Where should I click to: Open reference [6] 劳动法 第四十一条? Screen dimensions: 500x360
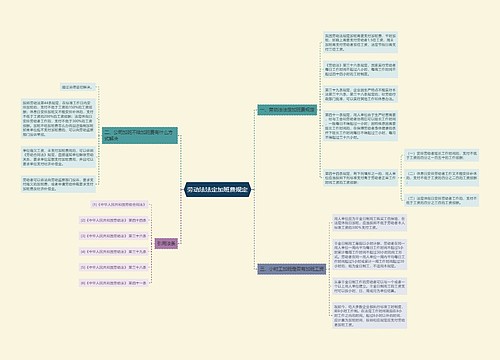pyautogui.click(x=114, y=283)
